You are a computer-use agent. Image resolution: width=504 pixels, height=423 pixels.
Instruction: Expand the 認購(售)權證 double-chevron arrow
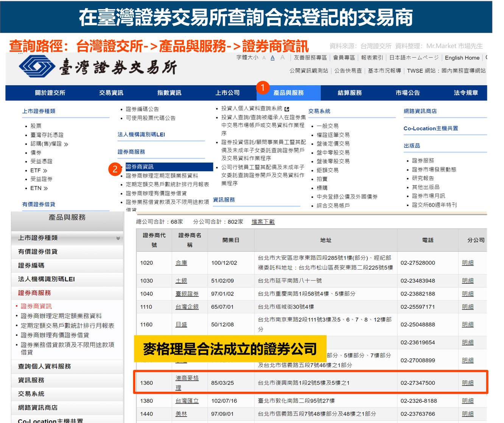point(66,144)
